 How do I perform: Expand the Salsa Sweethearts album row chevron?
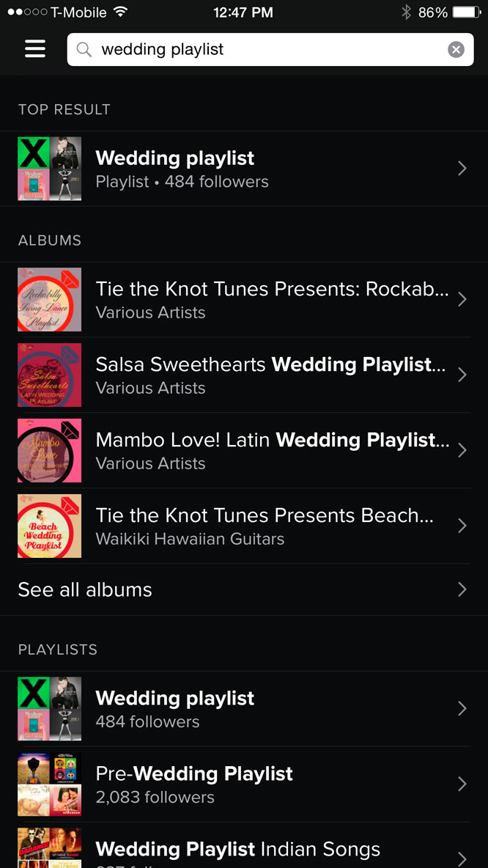[x=462, y=375]
